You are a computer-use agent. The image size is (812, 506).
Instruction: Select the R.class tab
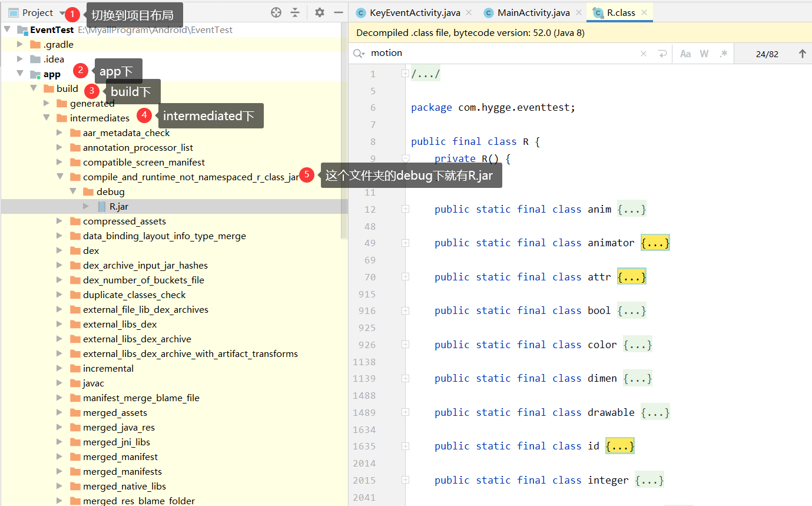tap(621, 12)
